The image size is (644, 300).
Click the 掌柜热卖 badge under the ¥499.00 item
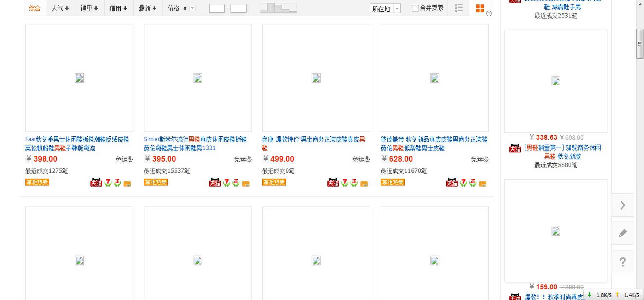pyautogui.click(x=274, y=182)
